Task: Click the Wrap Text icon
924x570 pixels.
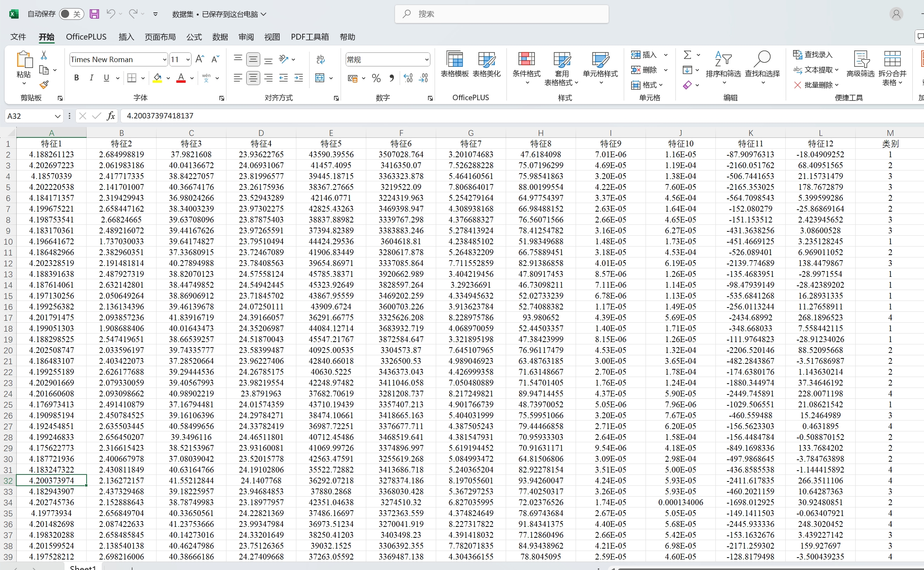Action: point(320,59)
